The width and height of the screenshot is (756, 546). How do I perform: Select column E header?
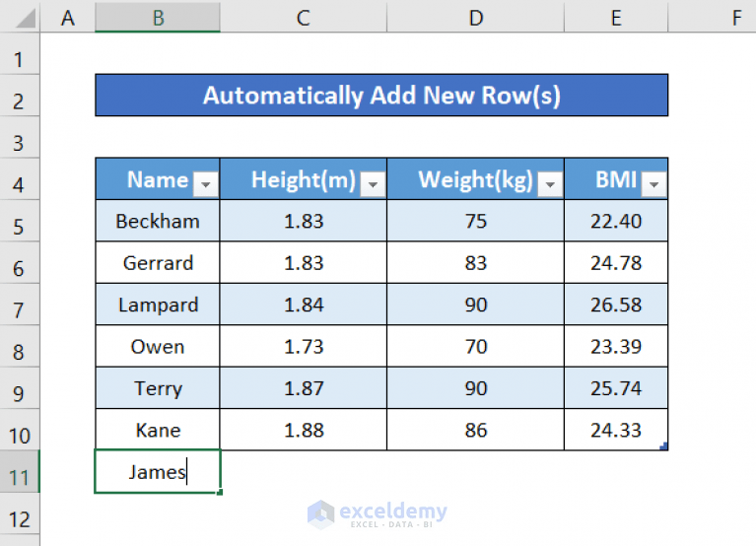(616, 18)
